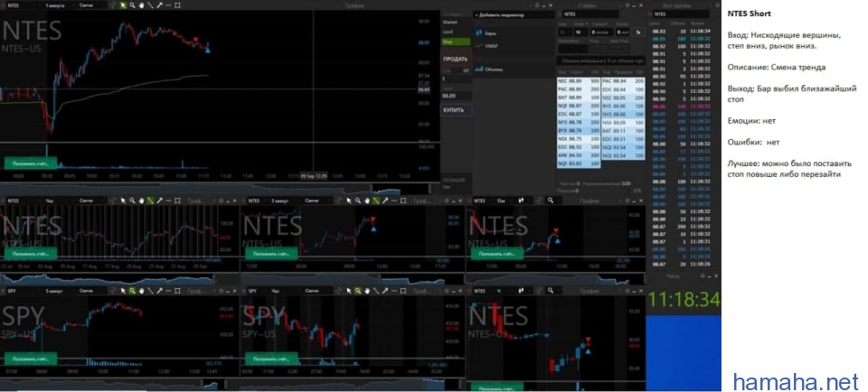Open the 1 минута timeframe dropdown in main chart
This screenshot has height=392, width=868.
pyautogui.click(x=58, y=5)
